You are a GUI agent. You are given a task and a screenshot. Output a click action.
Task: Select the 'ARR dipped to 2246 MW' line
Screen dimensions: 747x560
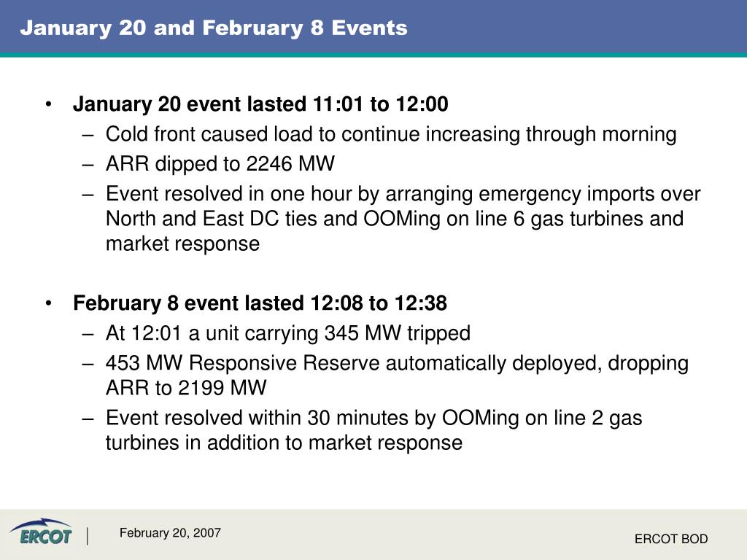(x=220, y=164)
